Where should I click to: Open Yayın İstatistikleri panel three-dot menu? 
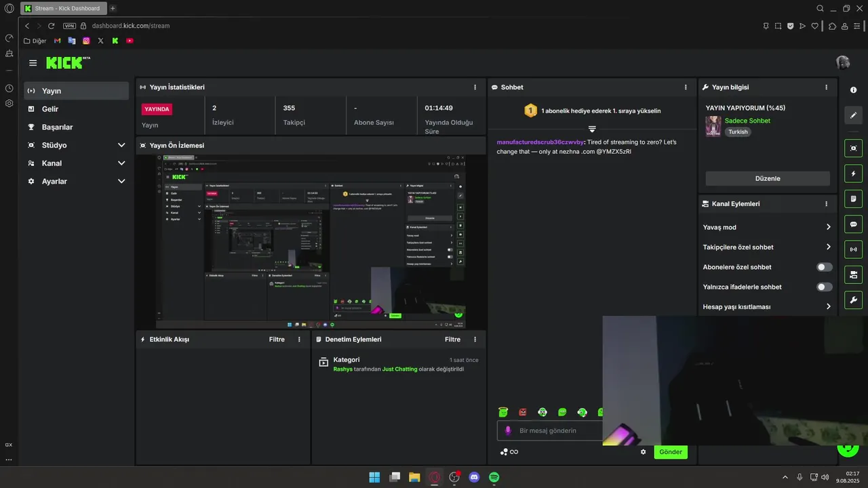tap(475, 87)
